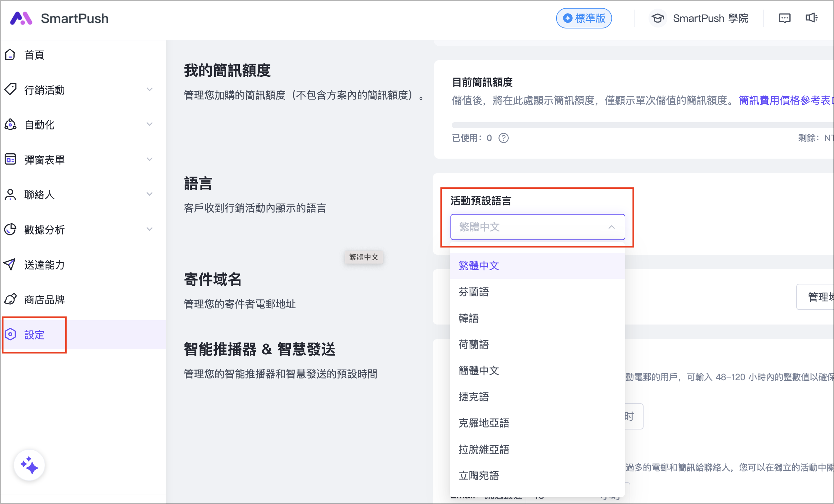This screenshot has height=504, width=834.
Task: Click the 活動預設語言 label
Action: [x=481, y=201]
